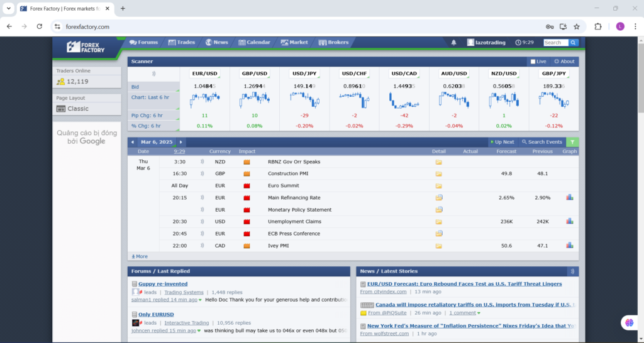
Task: Open Unemployment Claims graph icon
Action: [570, 221]
